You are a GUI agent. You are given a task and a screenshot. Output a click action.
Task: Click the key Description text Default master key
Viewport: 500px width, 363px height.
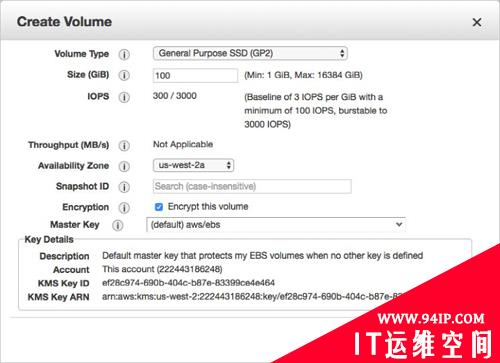pos(263,256)
